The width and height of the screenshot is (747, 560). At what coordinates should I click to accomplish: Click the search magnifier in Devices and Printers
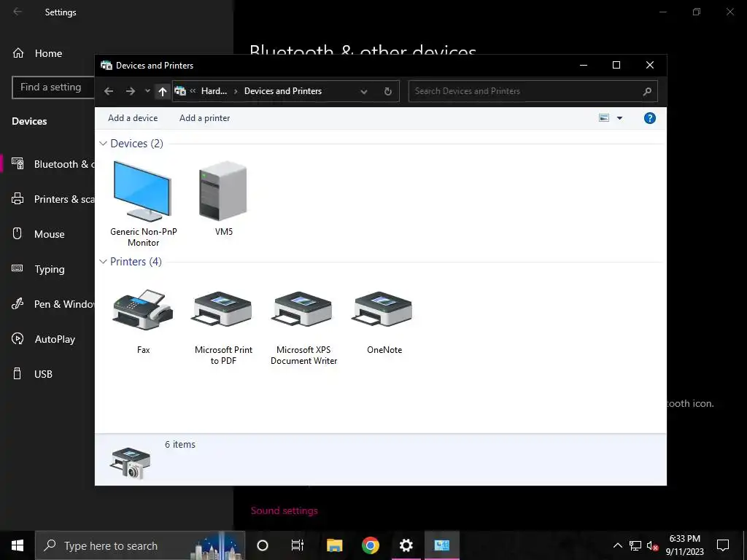[x=647, y=91]
